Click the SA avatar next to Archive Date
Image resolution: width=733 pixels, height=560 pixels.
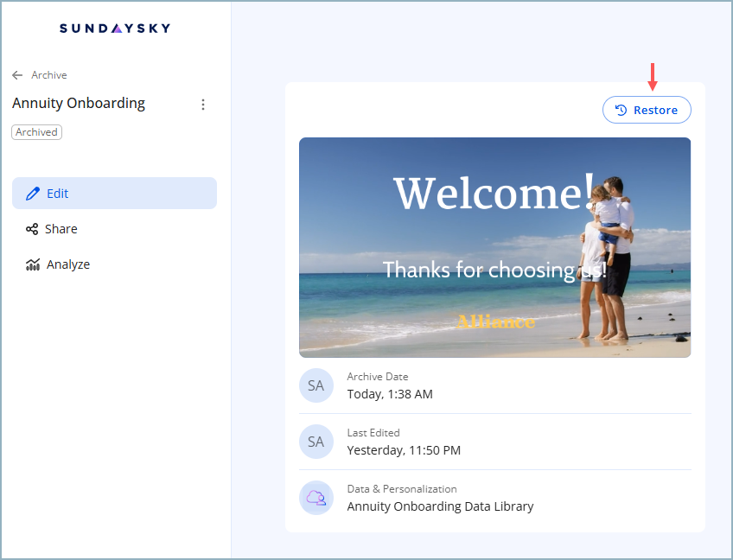pos(316,385)
